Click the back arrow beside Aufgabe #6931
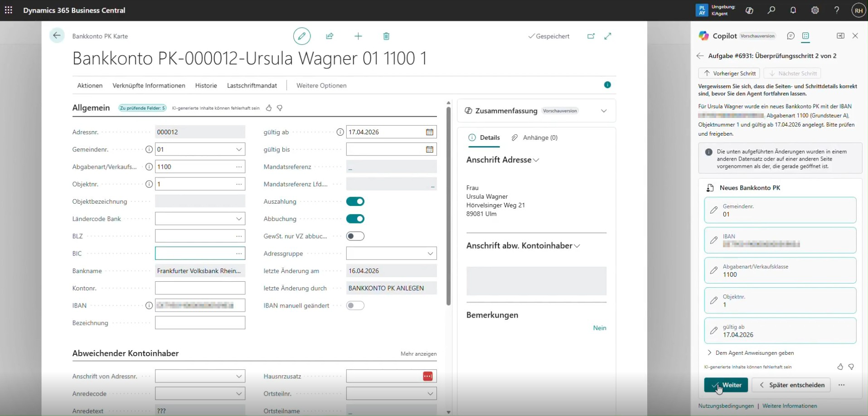The image size is (868, 416). click(700, 56)
